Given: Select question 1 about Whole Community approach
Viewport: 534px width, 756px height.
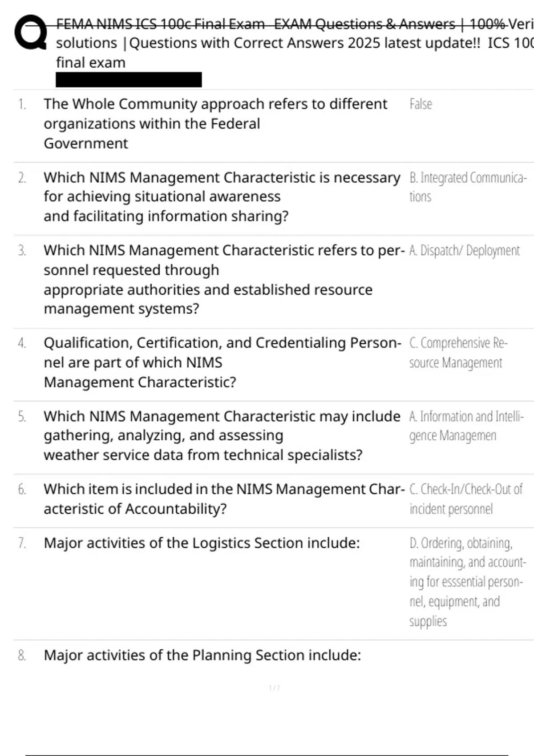Looking at the screenshot, I should tap(215, 124).
